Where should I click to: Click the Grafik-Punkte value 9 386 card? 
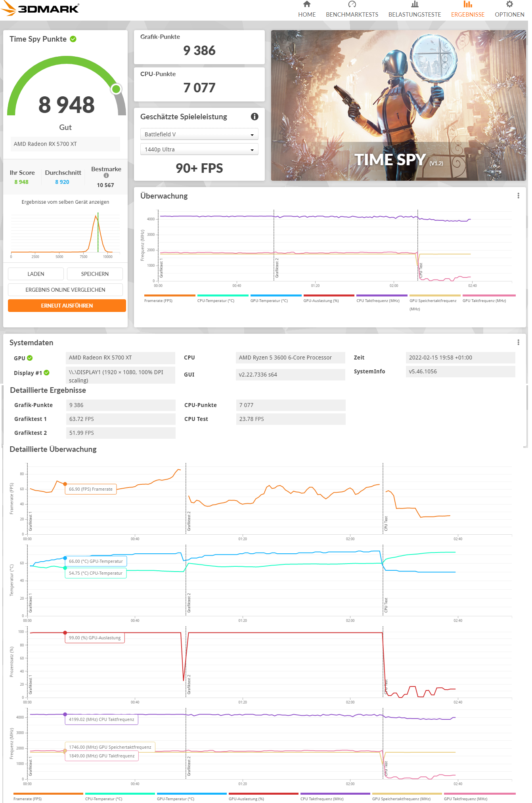[199, 47]
